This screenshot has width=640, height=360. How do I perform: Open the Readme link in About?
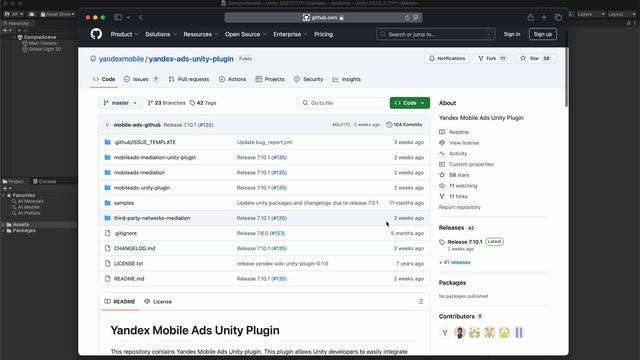[x=454, y=132]
